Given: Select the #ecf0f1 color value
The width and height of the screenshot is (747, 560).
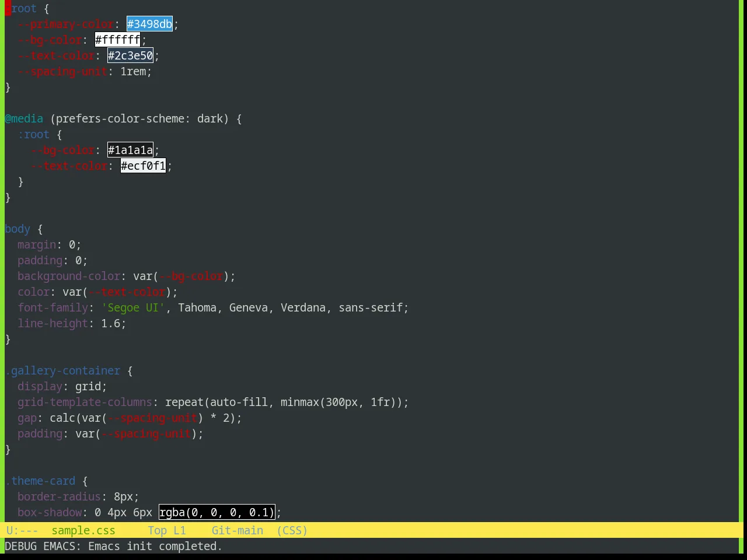Looking at the screenshot, I should coord(144,166).
